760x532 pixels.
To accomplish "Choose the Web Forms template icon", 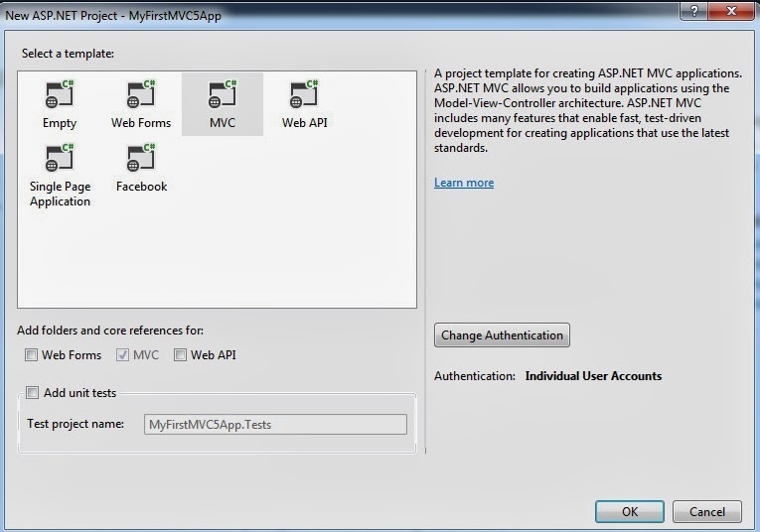I will coord(141,94).
